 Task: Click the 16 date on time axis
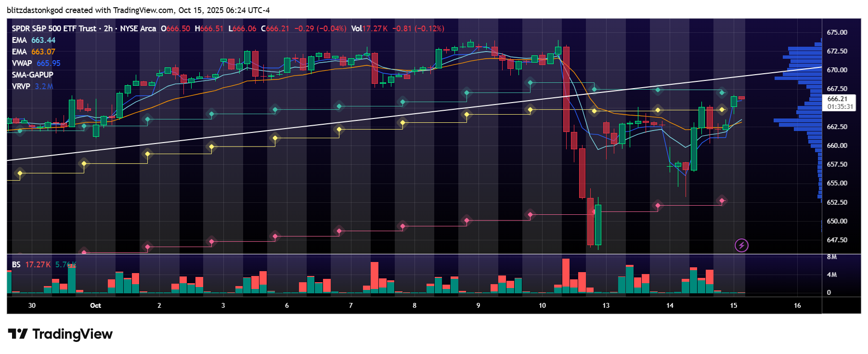tap(797, 305)
